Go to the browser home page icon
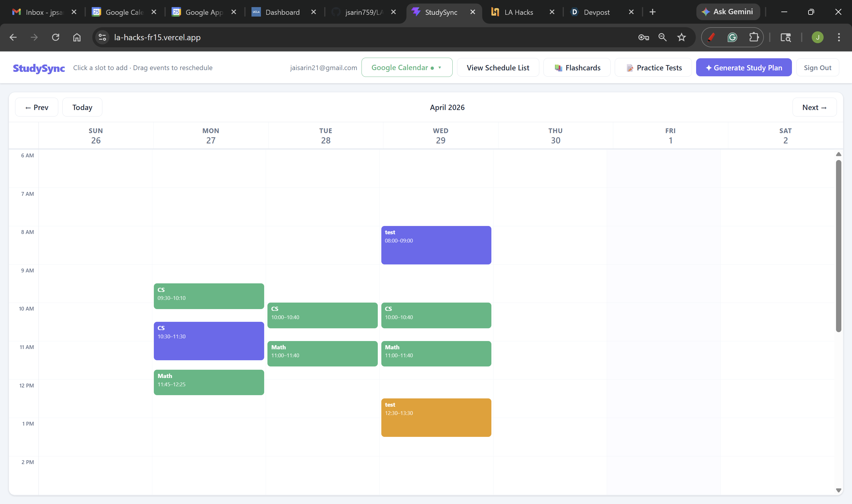 coord(77,37)
